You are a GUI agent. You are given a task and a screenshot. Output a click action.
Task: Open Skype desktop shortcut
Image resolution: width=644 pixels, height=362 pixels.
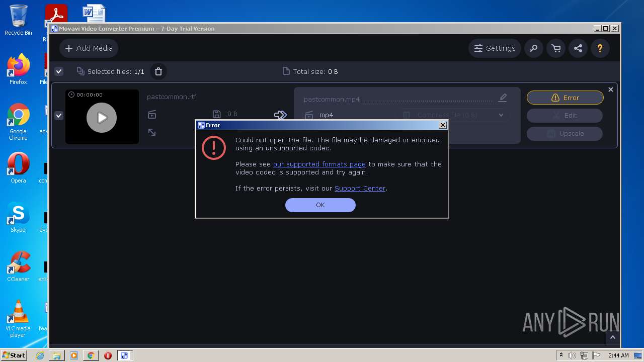(x=18, y=217)
